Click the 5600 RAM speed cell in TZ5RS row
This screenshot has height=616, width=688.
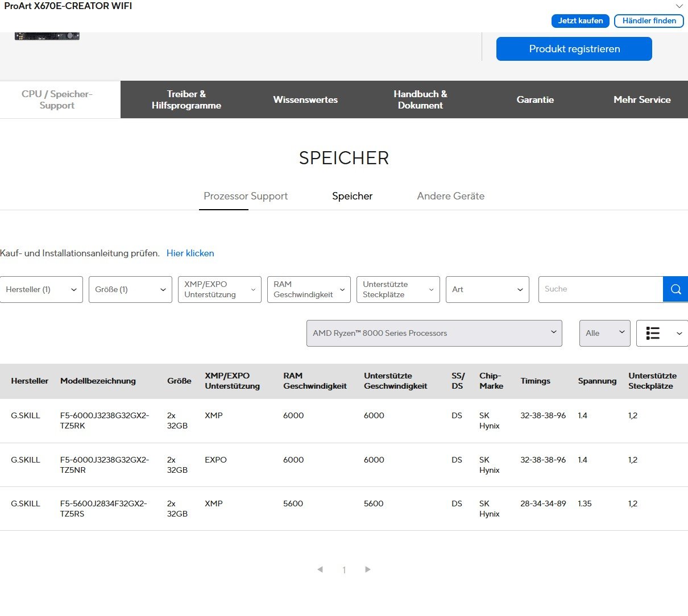coord(293,503)
